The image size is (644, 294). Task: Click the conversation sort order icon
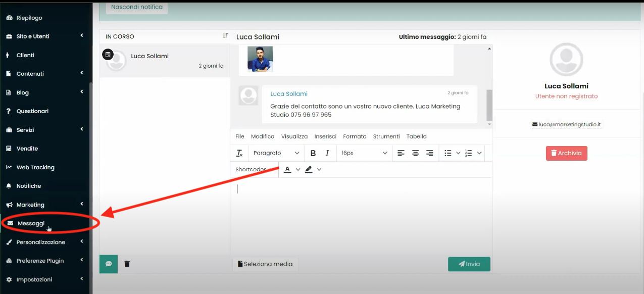click(225, 36)
